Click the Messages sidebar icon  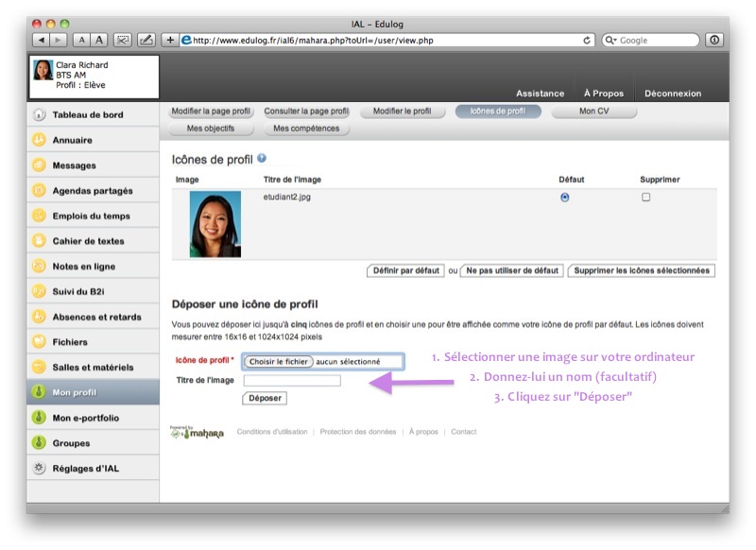click(x=40, y=165)
